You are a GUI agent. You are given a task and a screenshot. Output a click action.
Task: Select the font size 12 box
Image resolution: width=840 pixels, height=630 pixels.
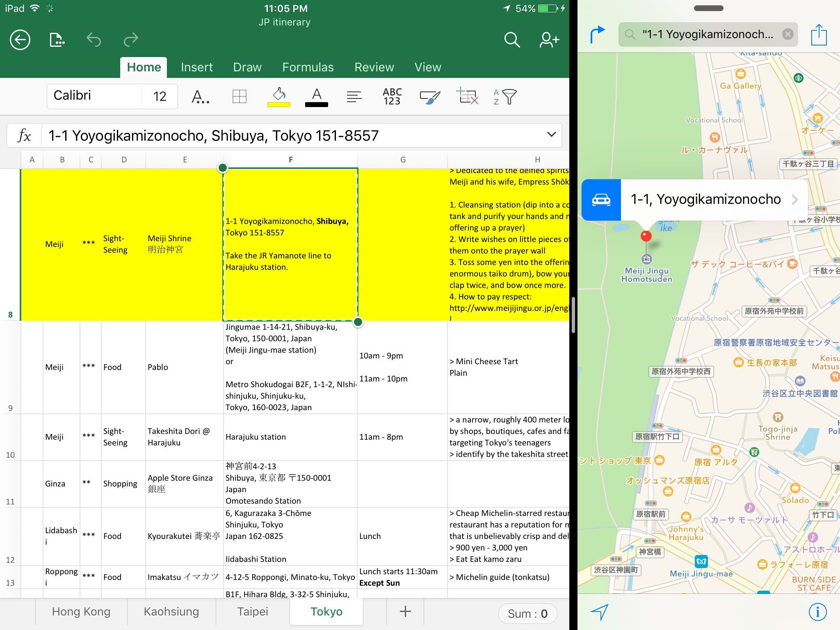[160, 96]
